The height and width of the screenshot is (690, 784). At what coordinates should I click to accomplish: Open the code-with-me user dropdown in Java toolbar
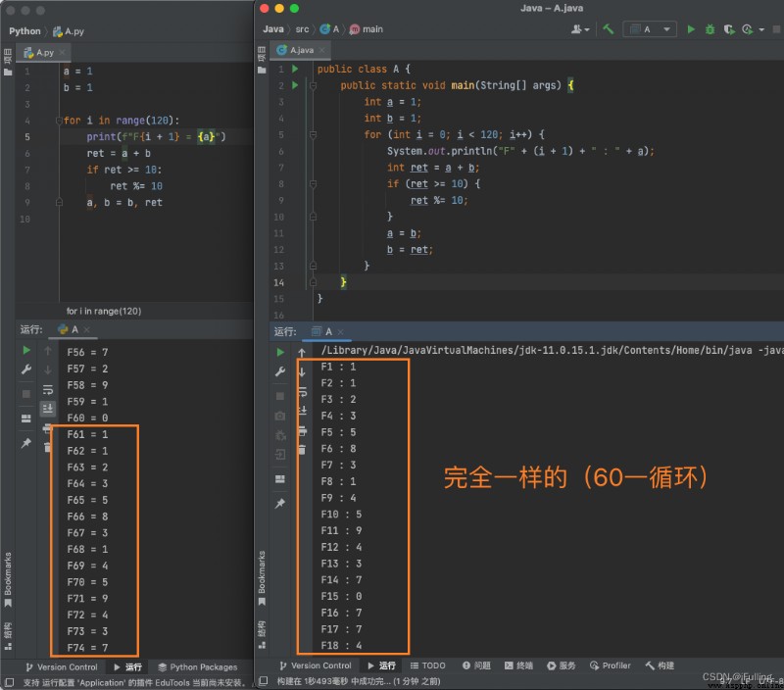pyautogui.click(x=580, y=29)
